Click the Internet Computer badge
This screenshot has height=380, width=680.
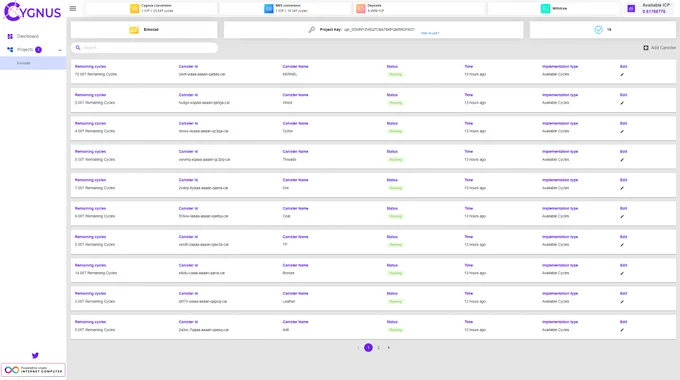click(x=33, y=370)
